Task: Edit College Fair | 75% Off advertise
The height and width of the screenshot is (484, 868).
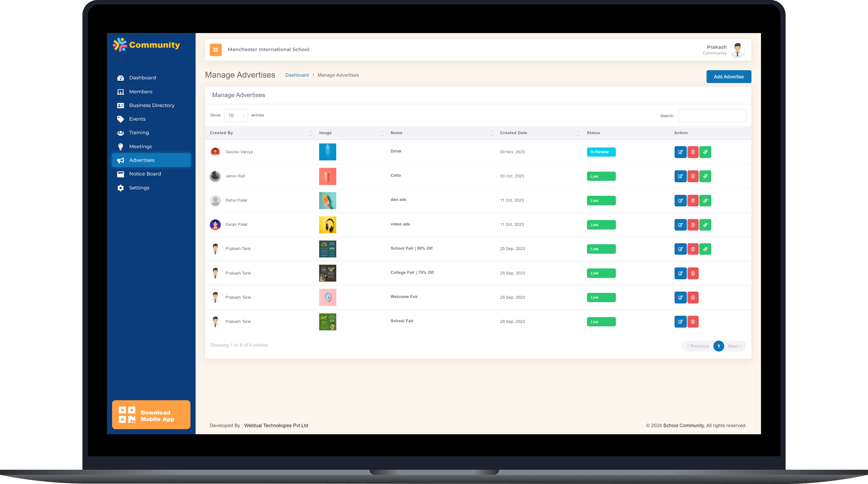Action: [x=680, y=273]
